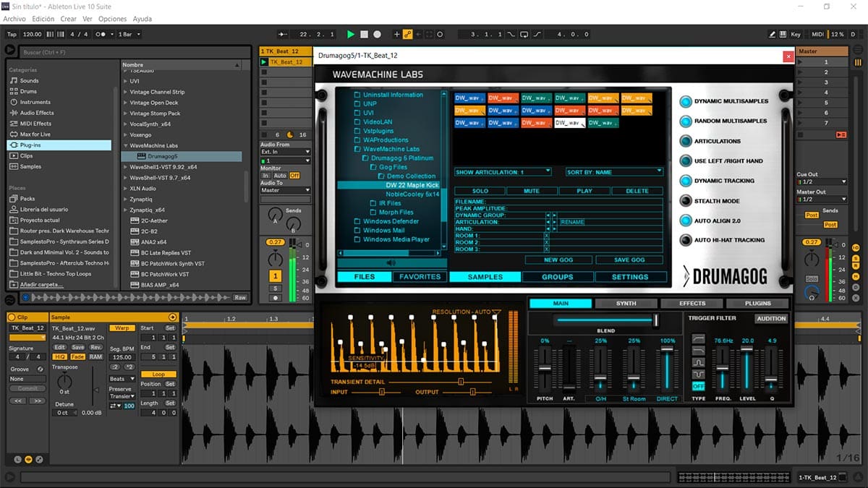Select the Audio Effects category

point(37,113)
